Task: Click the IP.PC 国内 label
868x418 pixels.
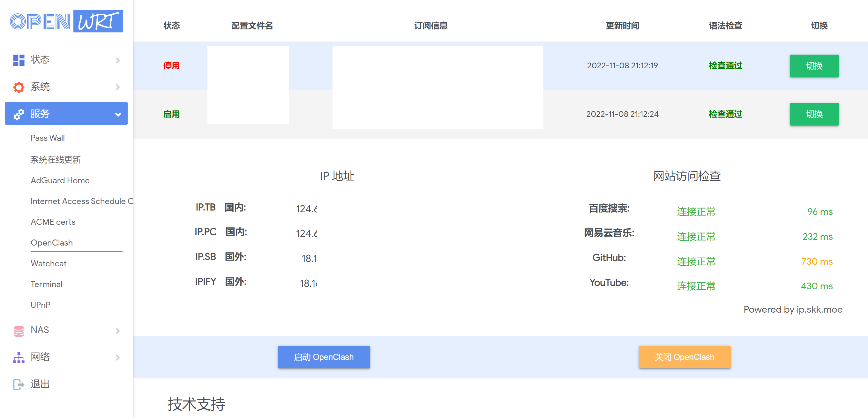Action: [x=221, y=232]
